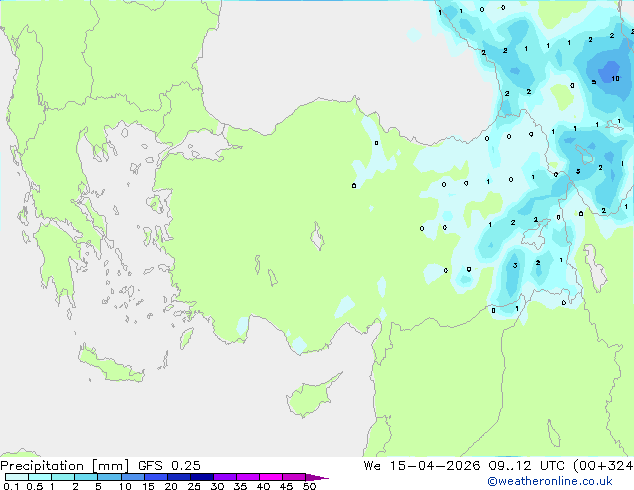Viewport: 634px width, 490px height.
Task: Click the 'Precipitation [mm]' title text
Action: click(x=65, y=466)
